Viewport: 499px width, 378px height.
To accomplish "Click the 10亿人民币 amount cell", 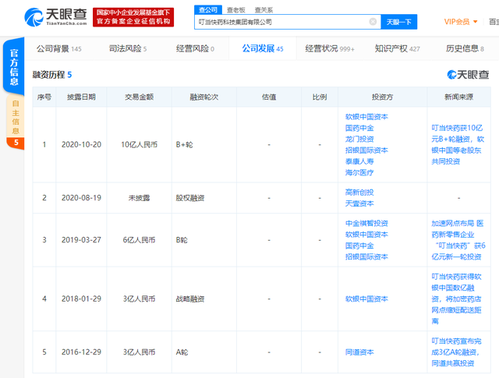I will pos(139,145).
